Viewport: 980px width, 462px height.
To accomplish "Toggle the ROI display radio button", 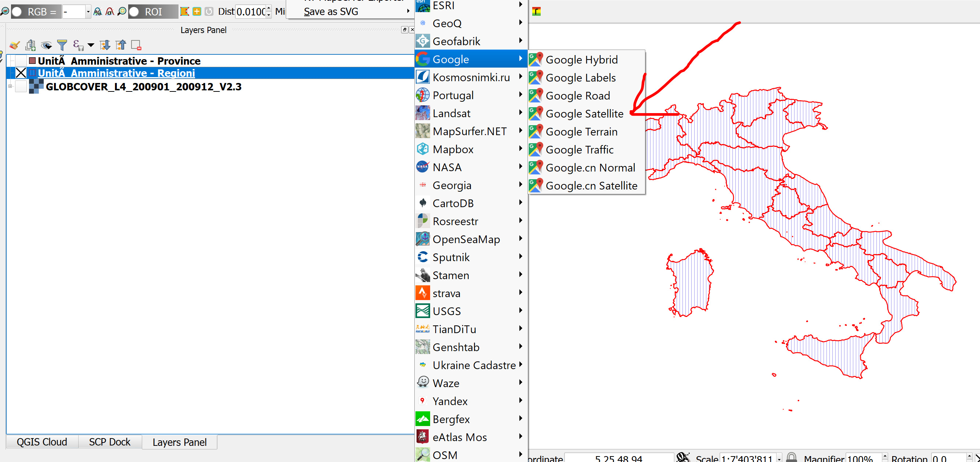I will tap(134, 12).
